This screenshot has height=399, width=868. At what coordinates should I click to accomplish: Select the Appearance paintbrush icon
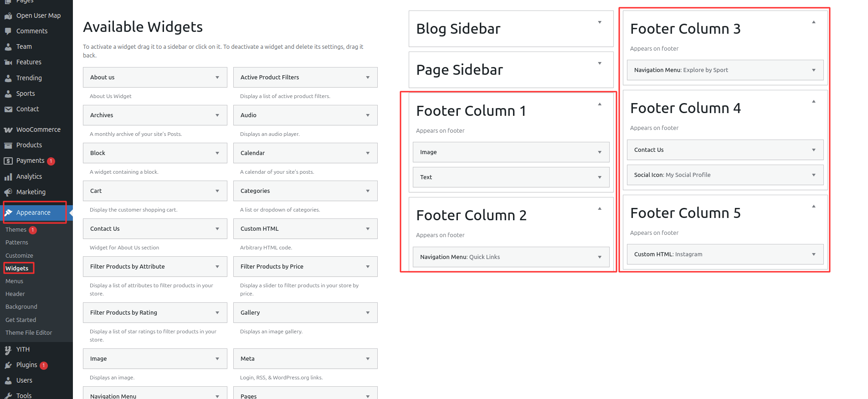click(x=8, y=212)
